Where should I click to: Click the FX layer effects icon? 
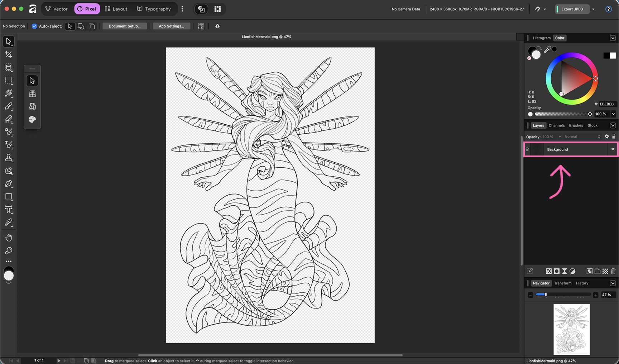548,271
